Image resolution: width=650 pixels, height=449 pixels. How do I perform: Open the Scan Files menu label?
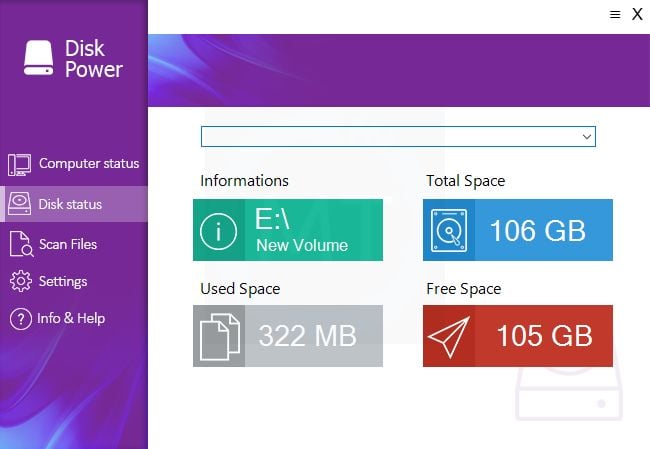point(68,244)
